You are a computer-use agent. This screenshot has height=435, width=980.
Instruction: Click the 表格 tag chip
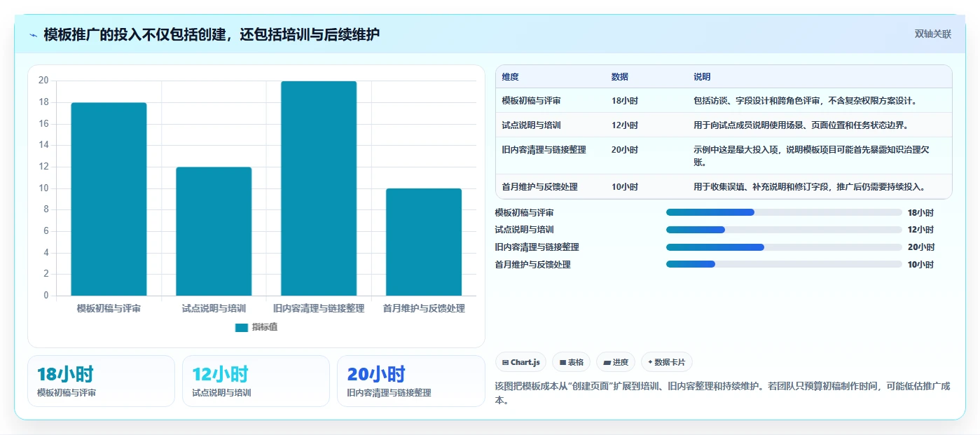(x=572, y=362)
